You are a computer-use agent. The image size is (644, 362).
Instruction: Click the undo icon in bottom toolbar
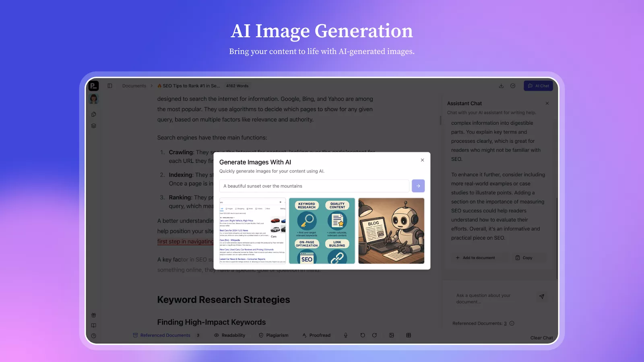tap(363, 335)
